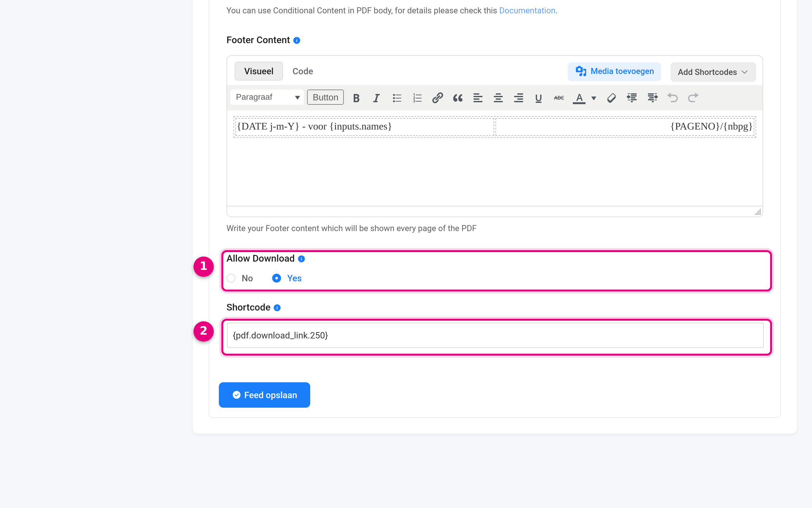The height and width of the screenshot is (508, 812).
Task: Increase the paragraph indent
Action: pyautogui.click(x=653, y=98)
